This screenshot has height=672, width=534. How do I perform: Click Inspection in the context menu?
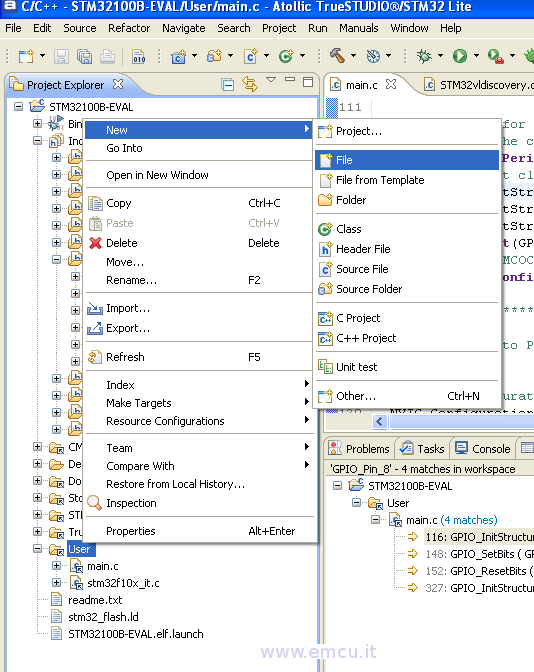point(199,503)
